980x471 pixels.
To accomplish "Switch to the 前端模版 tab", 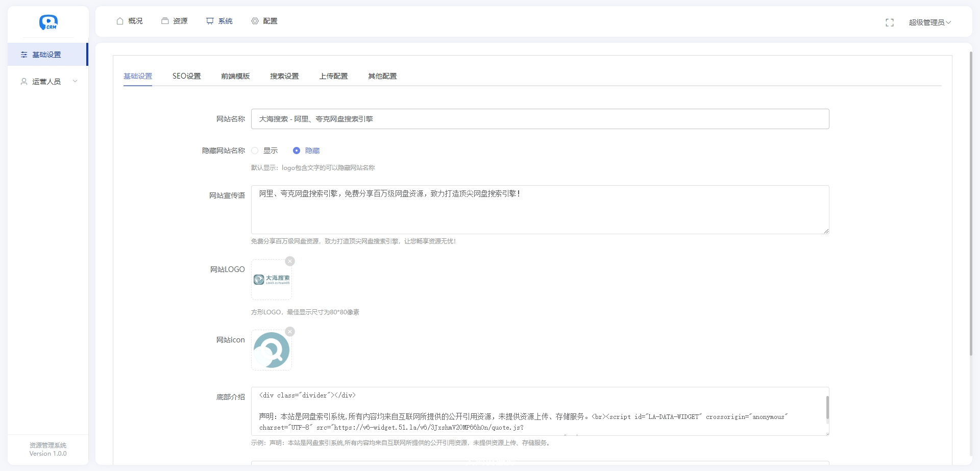I will [235, 76].
